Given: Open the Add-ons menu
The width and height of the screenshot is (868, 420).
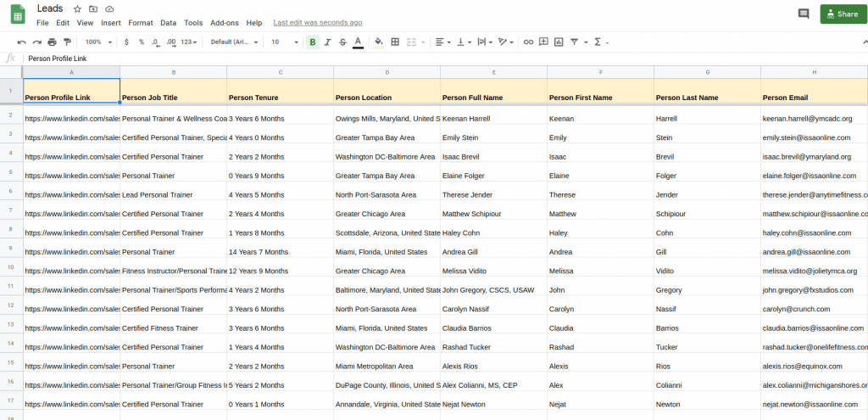Looking at the screenshot, I should coord(224,23).
